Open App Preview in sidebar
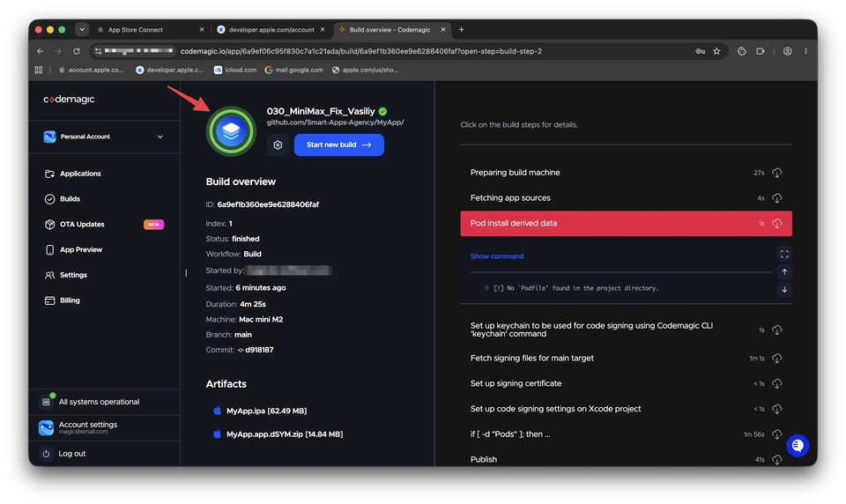The image size is (846, 504). 73,250
